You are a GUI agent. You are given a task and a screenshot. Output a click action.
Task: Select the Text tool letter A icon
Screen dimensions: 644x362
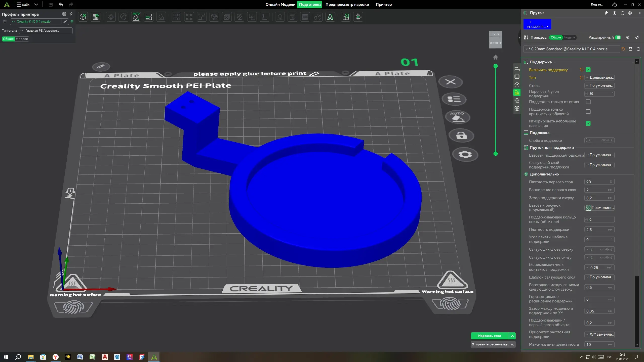point(330,17)
